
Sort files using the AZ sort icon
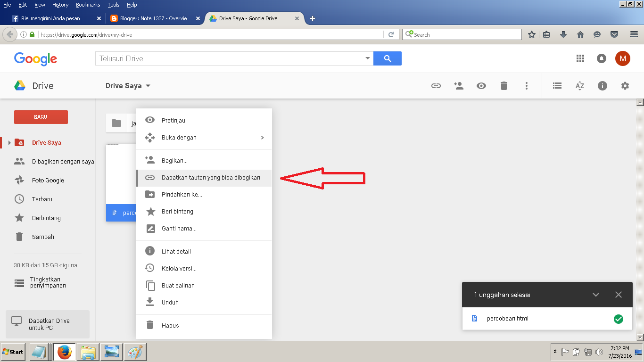click(x=579, y=86)
